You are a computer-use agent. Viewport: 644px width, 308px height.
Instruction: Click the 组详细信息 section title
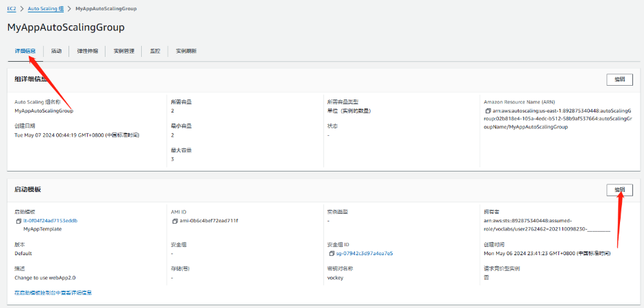click(x=32, y=80)
